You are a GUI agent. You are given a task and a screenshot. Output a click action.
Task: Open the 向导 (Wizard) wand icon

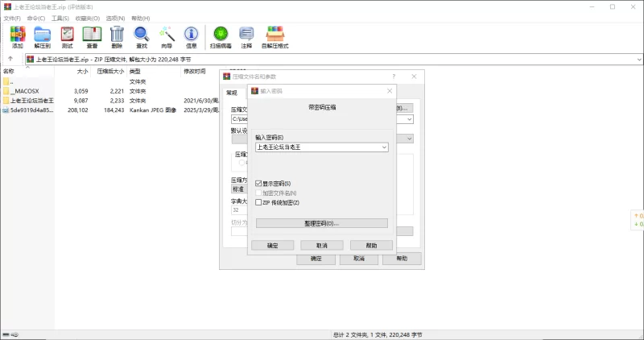[x=167, y=35]
